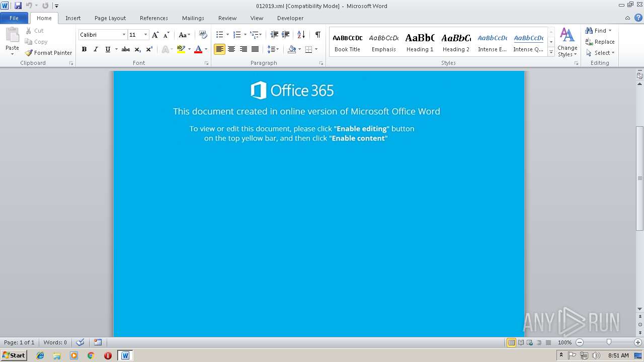Image resolution: width=644 pixels, height=362 pixels.
Task: Switch to the Developer tab
Action: click(290, 18)
